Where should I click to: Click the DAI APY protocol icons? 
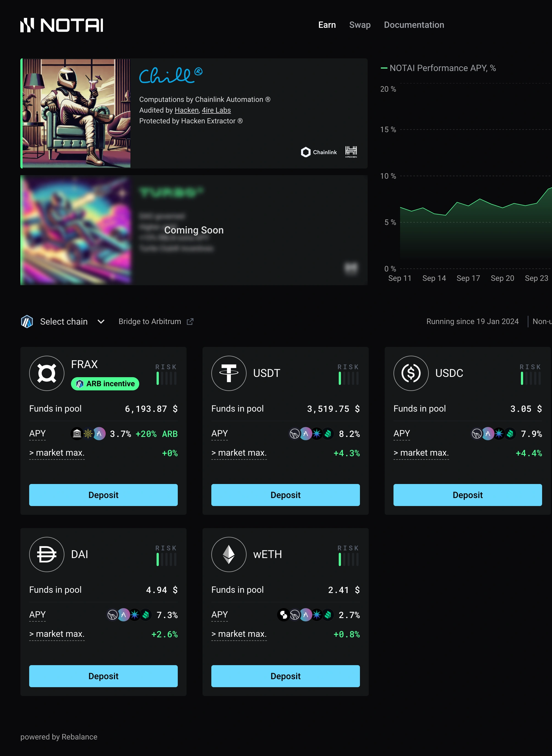[x=129, y=615]
